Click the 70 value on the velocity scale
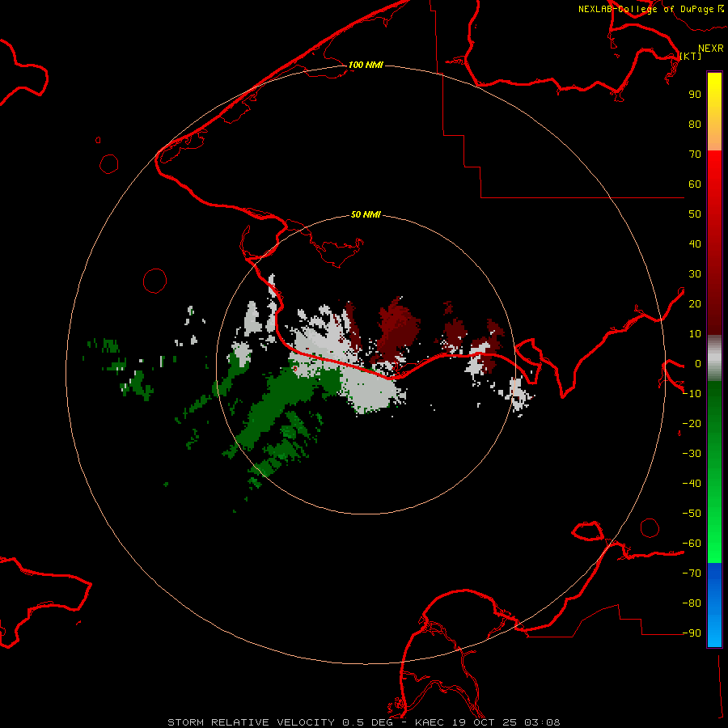Image resolution: width=728 pixels, height=728 pixels. 695,154
